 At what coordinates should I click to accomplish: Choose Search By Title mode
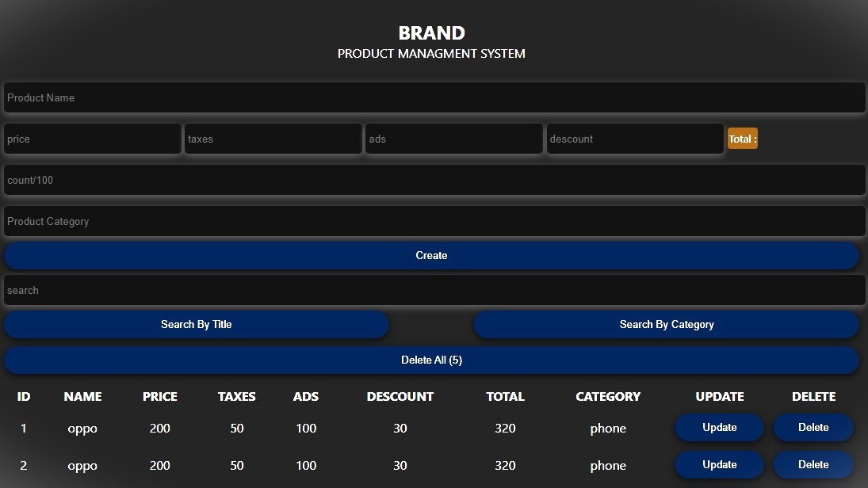pos(197,324)
